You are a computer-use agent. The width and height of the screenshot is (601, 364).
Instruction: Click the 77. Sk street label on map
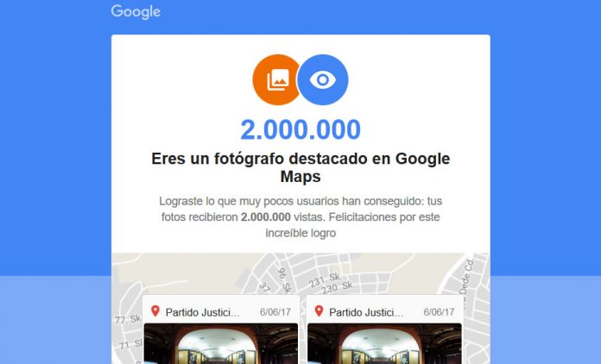(x=128, y=319)
